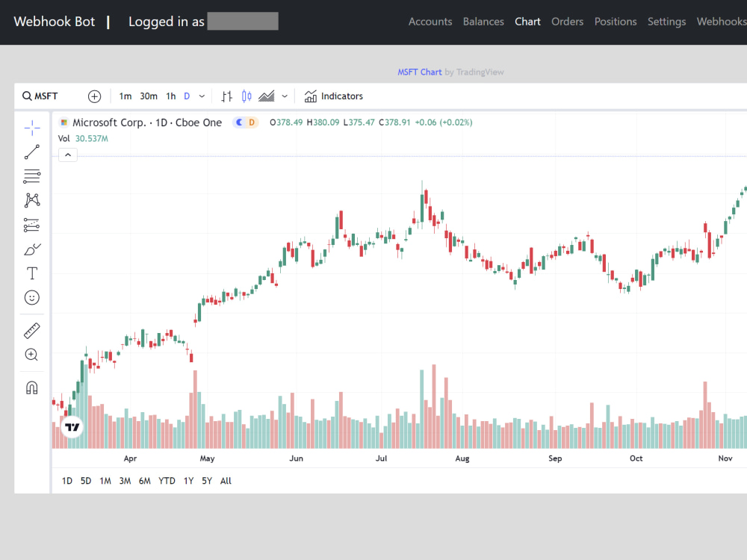
Task: Click the MSFT Chart TradingView link
Action: point(420,72)
